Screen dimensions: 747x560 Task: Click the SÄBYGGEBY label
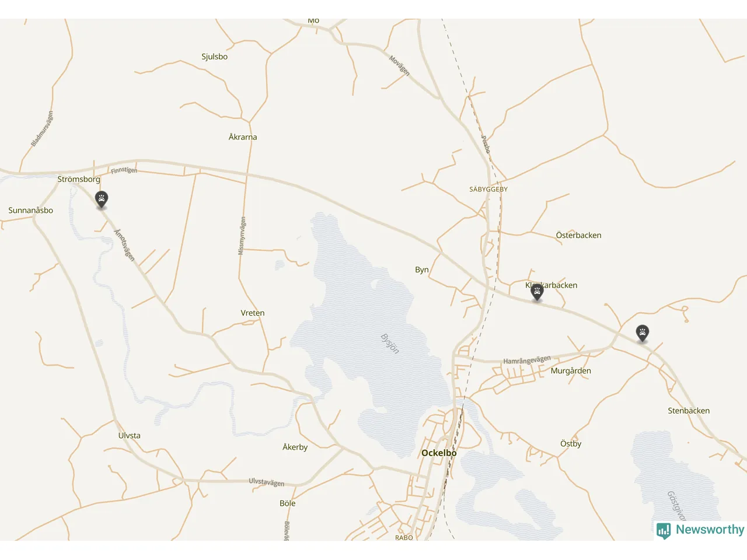[488, 190]
